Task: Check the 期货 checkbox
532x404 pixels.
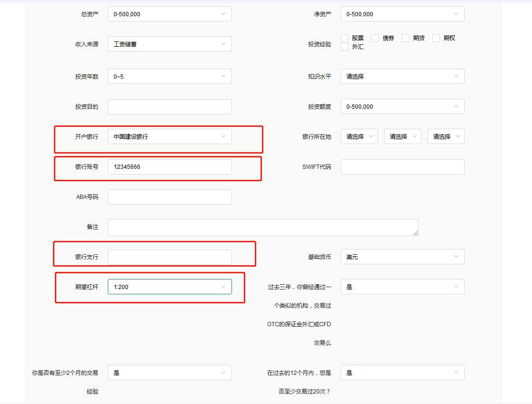Action: [405, 38]
